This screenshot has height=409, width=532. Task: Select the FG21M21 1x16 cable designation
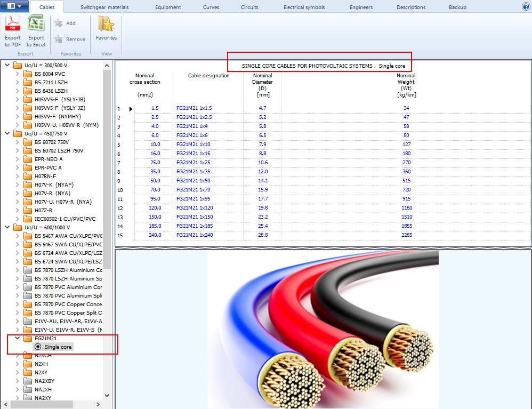pos(194,154)
